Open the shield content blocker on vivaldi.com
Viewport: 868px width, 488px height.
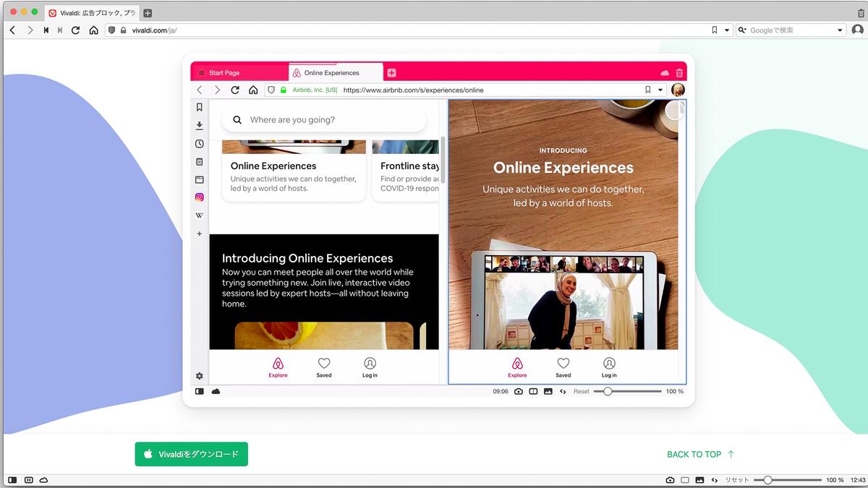click(x=112, y=30)
